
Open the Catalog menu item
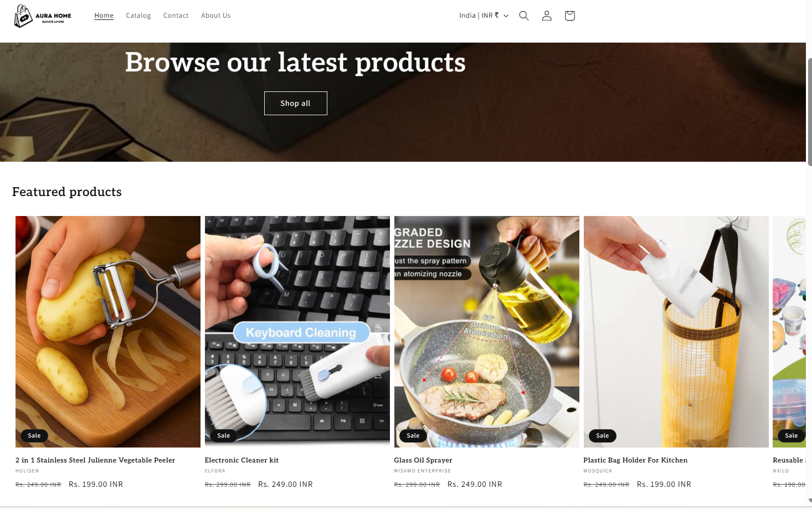(x=138, y=16)
